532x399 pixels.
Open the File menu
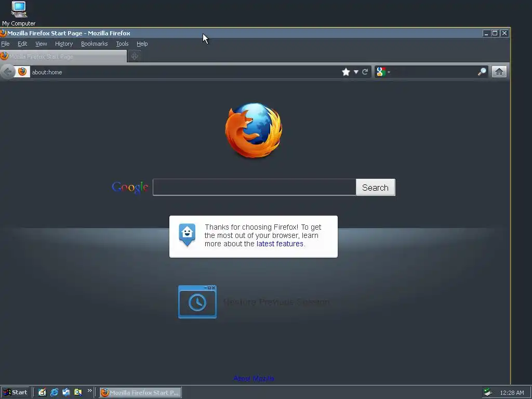(5, 44)
